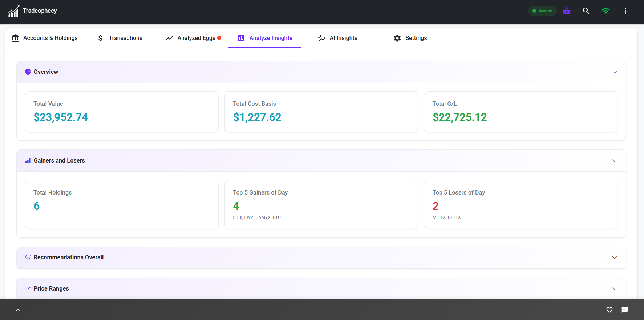This screenshot has height=320, width=644.
Task: Expand the Recommendations Overall section
Action: (x=615, y=257)
